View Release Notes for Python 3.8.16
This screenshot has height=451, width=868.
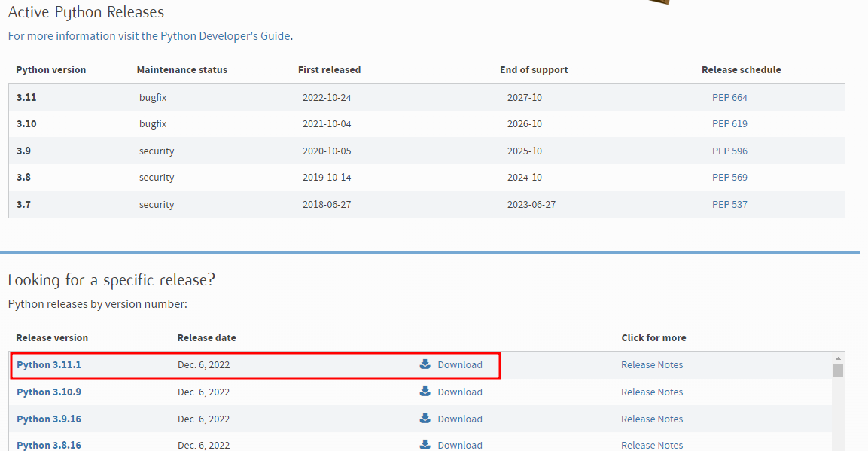(651, 446)
